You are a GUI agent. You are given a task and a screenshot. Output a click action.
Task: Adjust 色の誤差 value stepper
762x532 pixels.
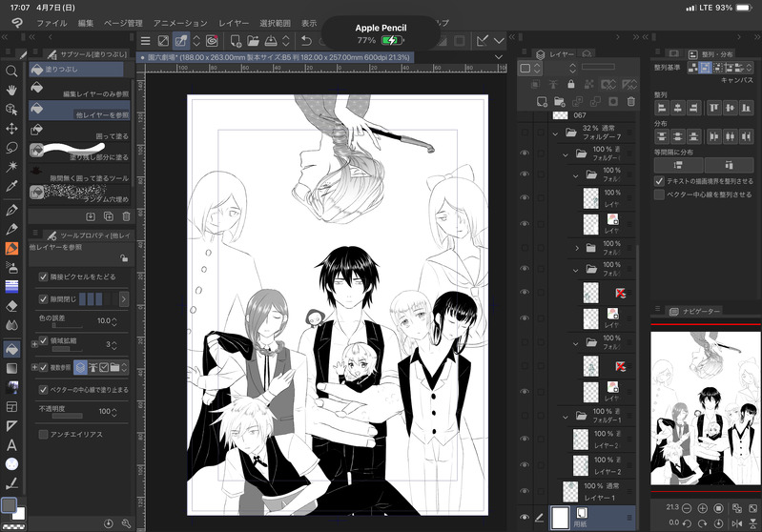click(x=114, y=321)
